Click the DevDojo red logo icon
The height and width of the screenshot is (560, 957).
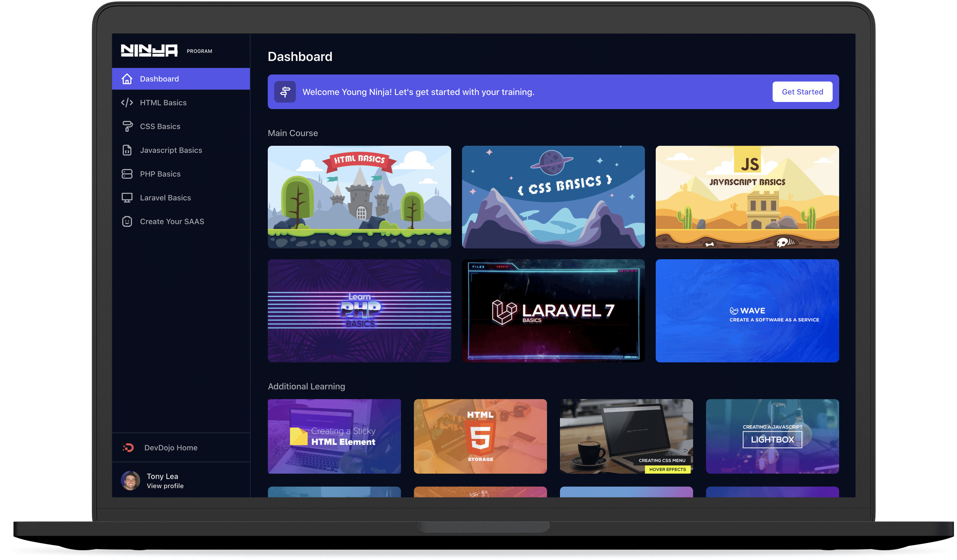128,448
